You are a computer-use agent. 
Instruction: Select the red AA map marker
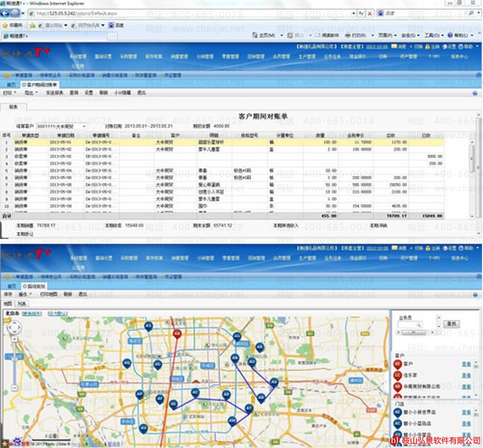pyautogui.click(x=177, y=334)
